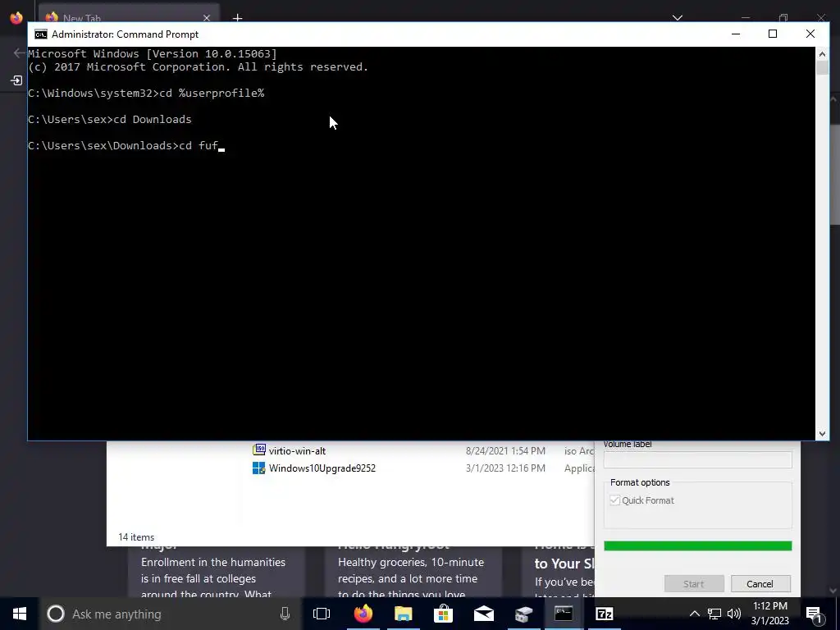Open the Windows Start menu
This screenshot has height=630, width=840.
tap(20, 614)
